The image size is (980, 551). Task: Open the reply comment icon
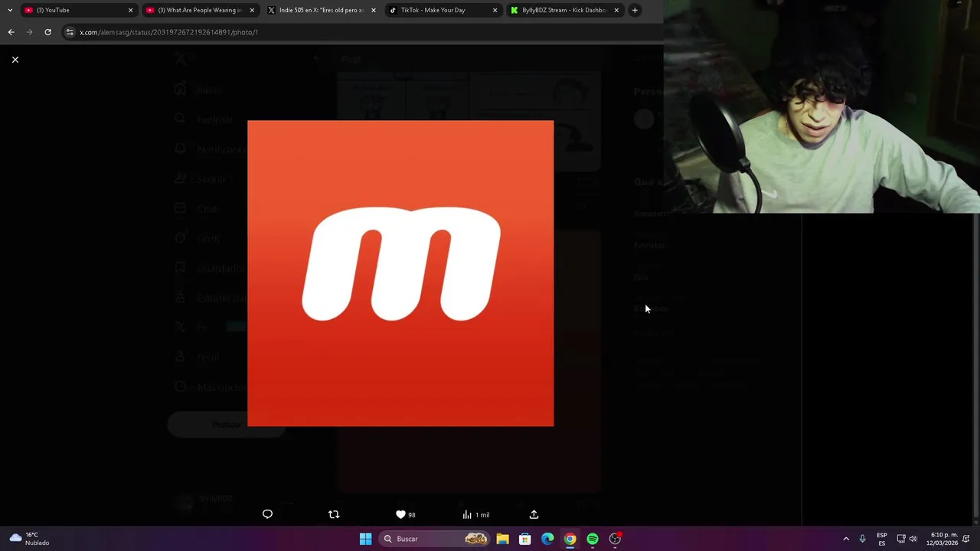click(x=267, y=514)
